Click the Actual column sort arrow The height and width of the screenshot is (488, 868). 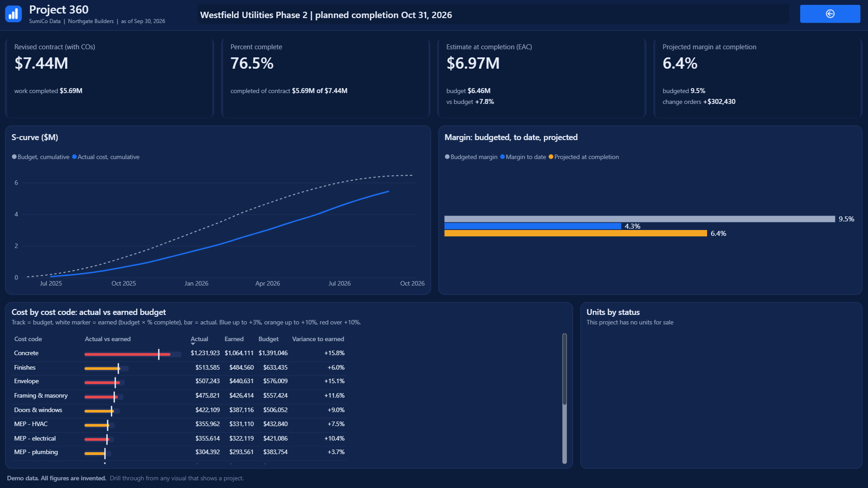193,344
